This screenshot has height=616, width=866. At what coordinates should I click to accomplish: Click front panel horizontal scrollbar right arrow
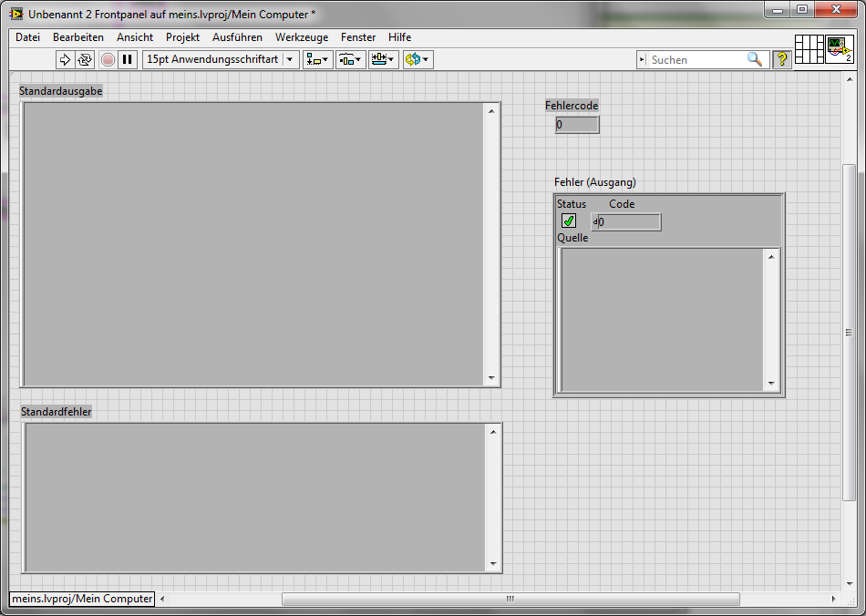click(x=834, y=599)
